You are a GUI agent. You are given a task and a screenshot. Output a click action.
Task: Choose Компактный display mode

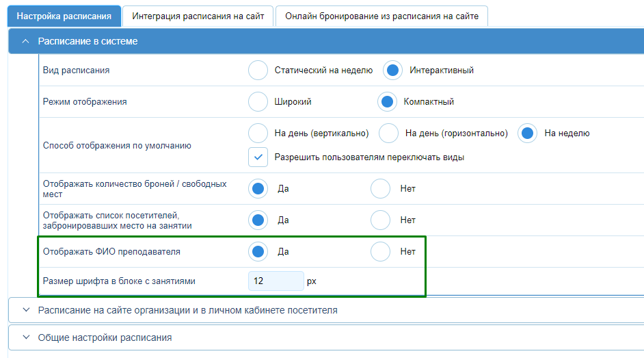(x=387, y=101)
